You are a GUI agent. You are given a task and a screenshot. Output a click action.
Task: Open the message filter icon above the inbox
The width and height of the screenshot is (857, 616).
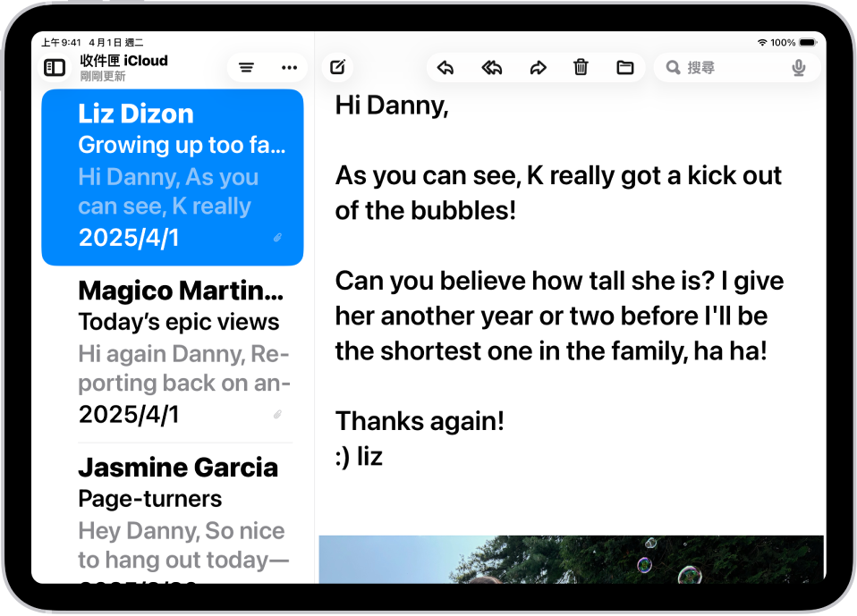[246, 66]
